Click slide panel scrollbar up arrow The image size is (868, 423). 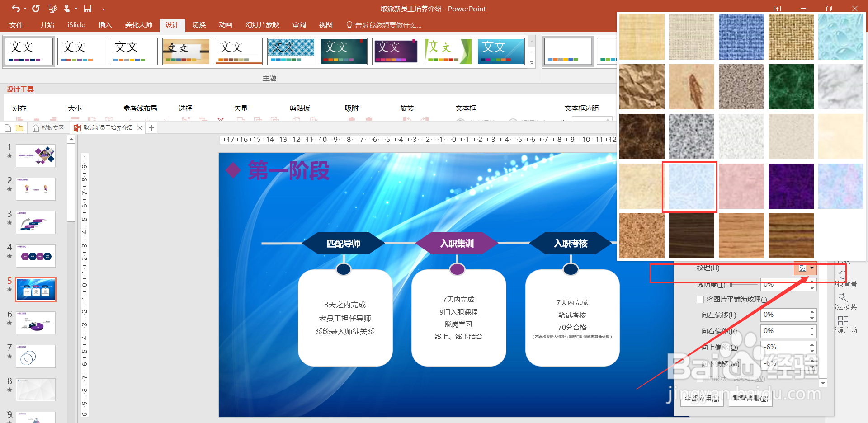71,139
